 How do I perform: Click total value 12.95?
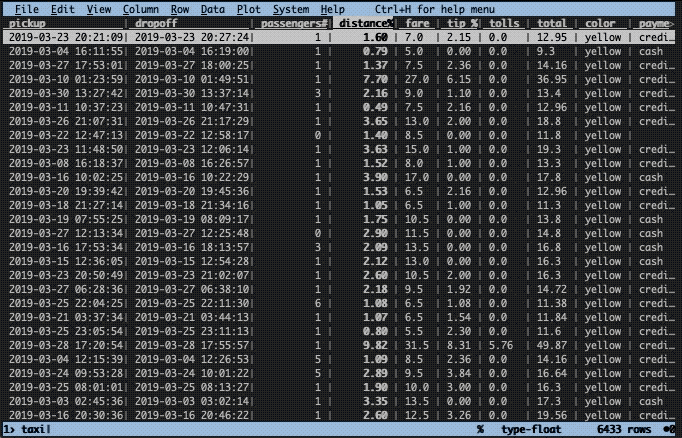552,37
